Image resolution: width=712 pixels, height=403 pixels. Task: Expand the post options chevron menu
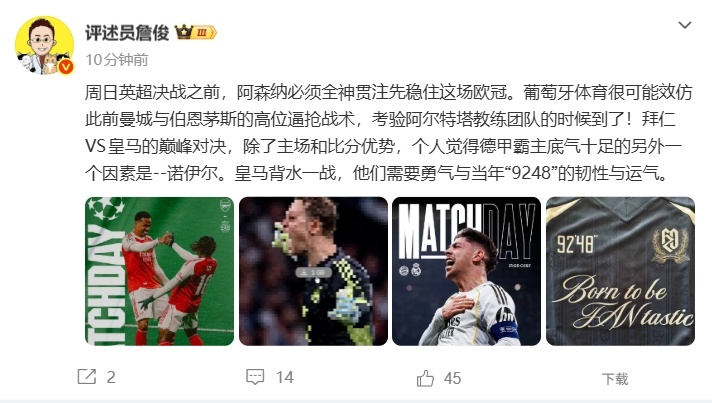click(684, 25)
